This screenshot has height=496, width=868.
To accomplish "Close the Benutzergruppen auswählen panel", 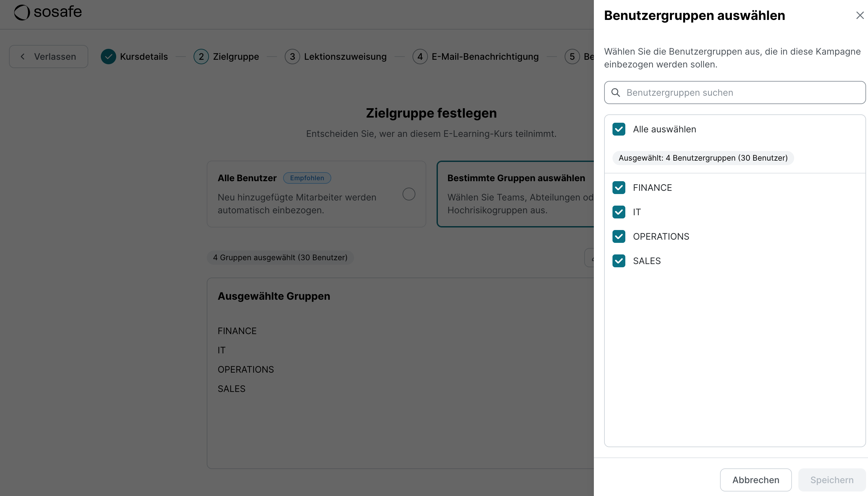I will click(x=860, y=15).
